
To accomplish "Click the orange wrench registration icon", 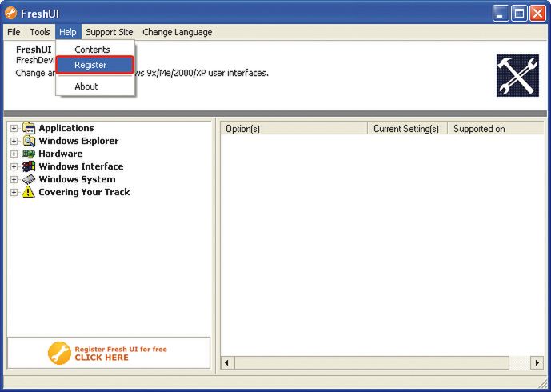I will tap(59, 353).
